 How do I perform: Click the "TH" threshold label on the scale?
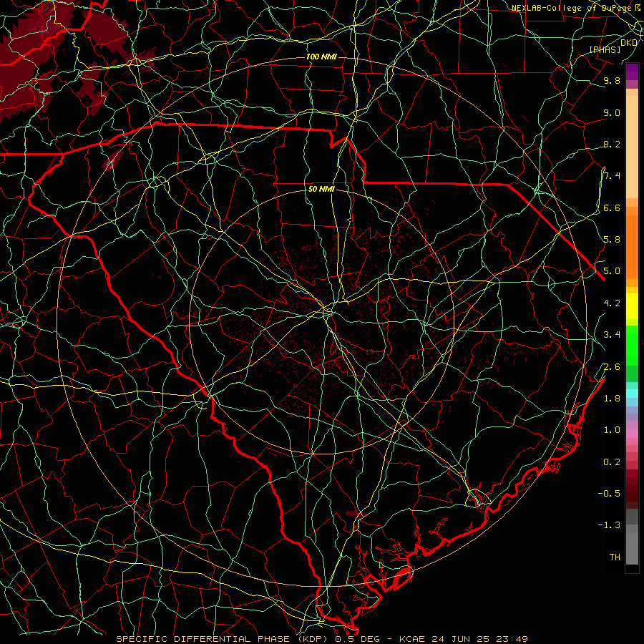coord(615,557)
